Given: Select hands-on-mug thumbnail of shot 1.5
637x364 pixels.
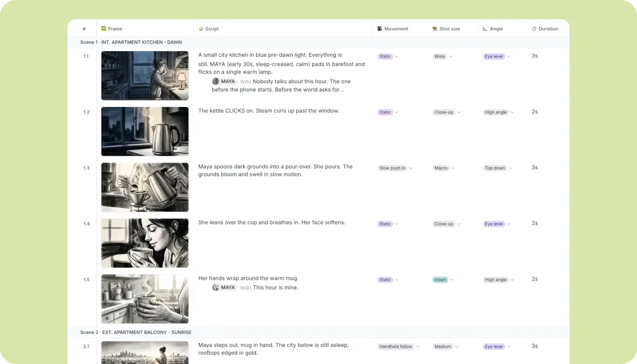Looking at the screenshot, I should [145, 299].
